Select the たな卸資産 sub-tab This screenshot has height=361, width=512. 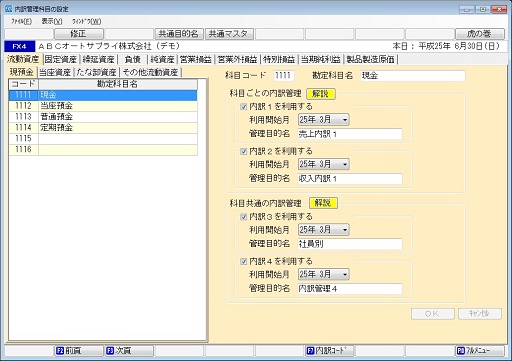pos(96,72)
